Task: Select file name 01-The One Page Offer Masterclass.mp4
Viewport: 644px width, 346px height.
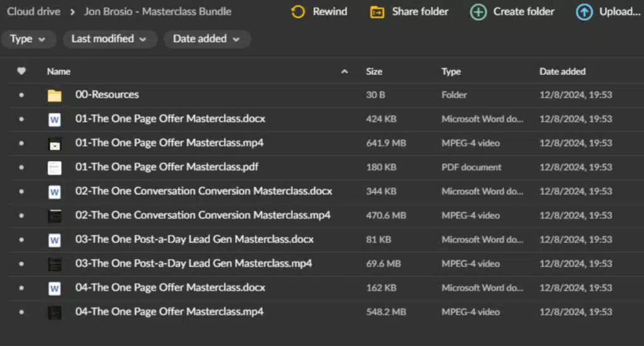Action: (x=169, y=143)
